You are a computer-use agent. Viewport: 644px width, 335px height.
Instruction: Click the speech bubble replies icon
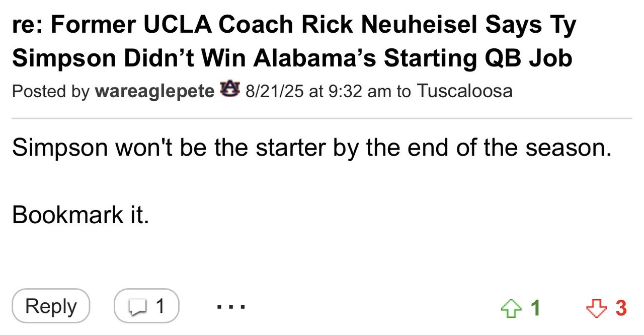136,306
